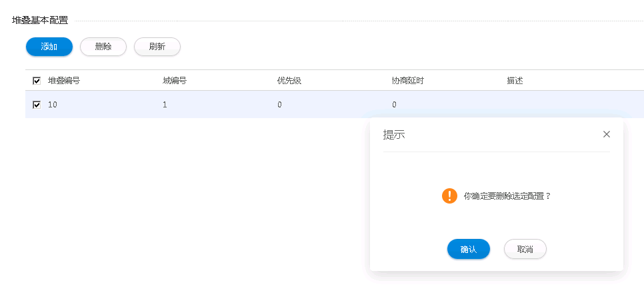The width and height of the screenshot is (644, 287).
Task: Toggle the select-all checkbox in table header
Action: [37, 81]
